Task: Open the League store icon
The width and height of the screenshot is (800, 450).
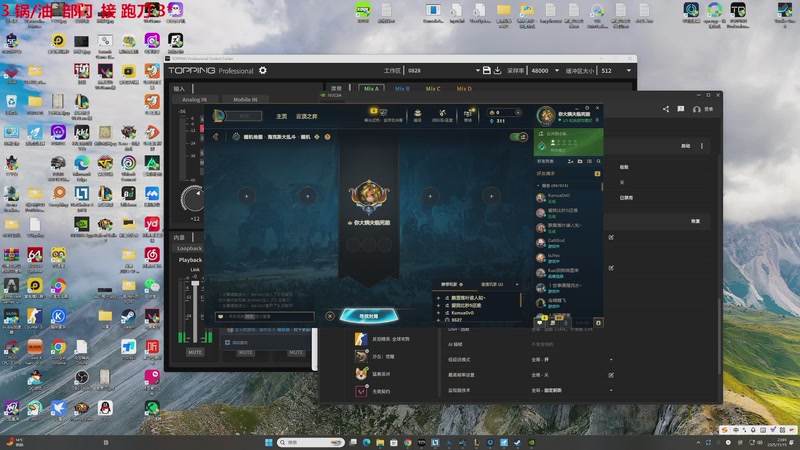Action: click(468, 114)
